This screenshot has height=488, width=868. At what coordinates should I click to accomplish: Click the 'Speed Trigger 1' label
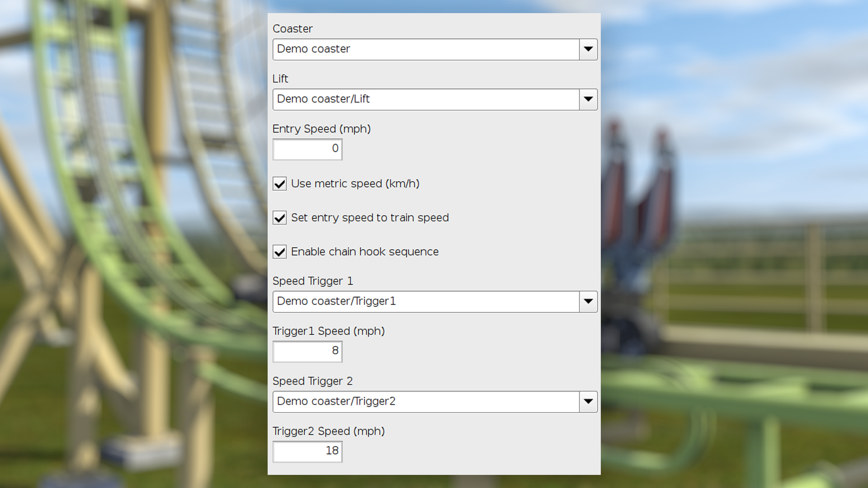(313, 281)
